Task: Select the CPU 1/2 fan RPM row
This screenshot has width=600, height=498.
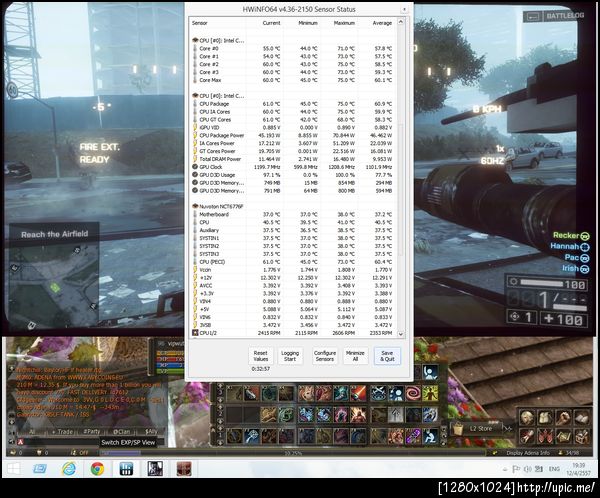Action: point(293,333)
